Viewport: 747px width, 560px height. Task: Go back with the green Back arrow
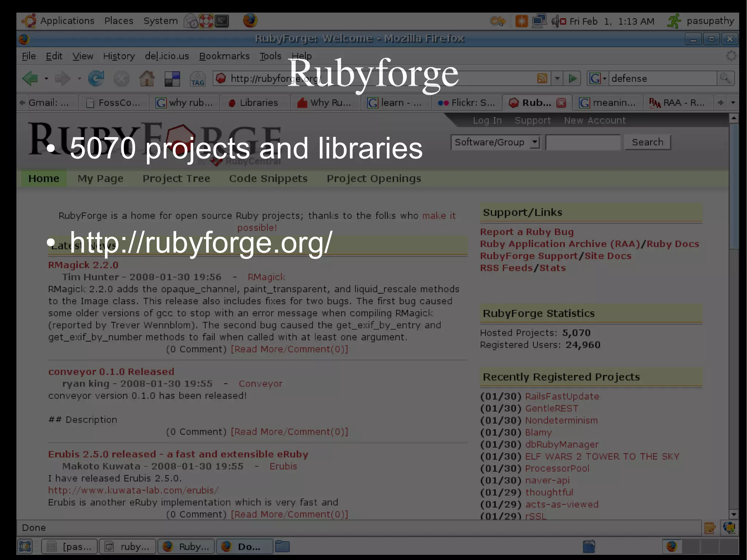tap(31, 78)
